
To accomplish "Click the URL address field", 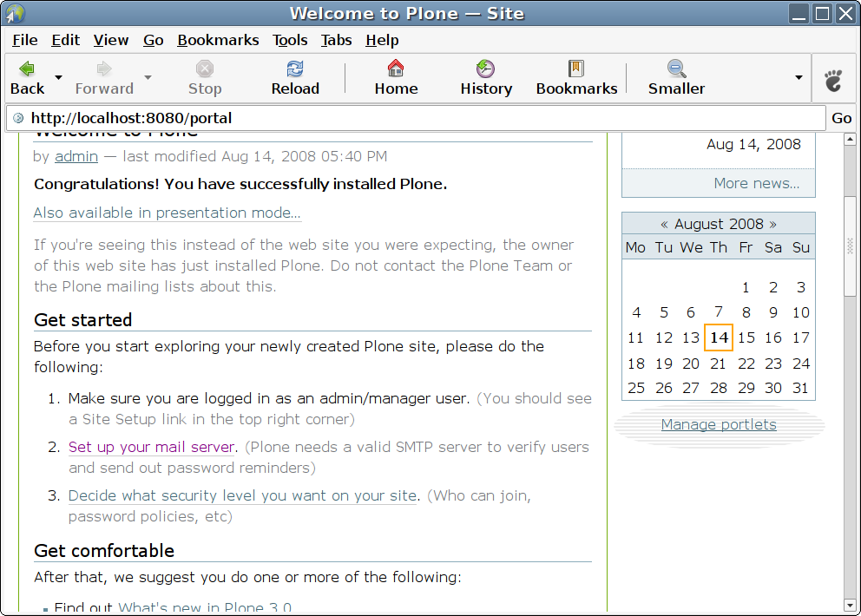I will point(417,118).
